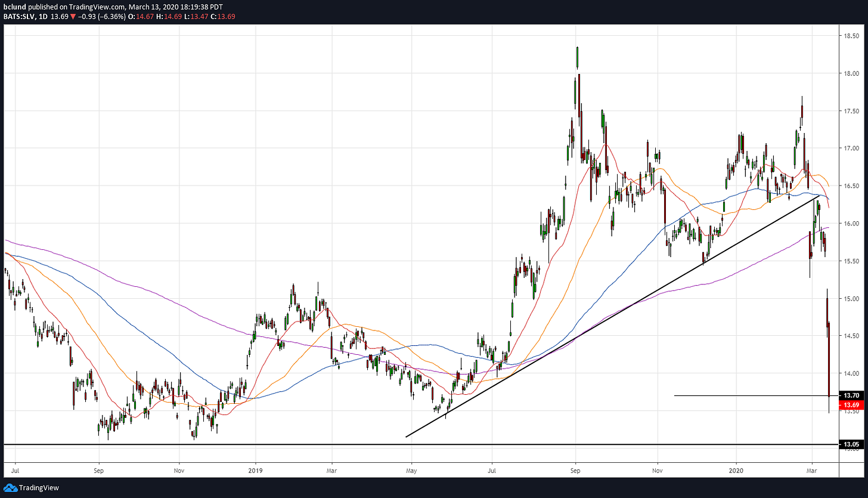Click the bclund author name in the header
The width and height of the screenshot is (868, 498).
[13, 5]
